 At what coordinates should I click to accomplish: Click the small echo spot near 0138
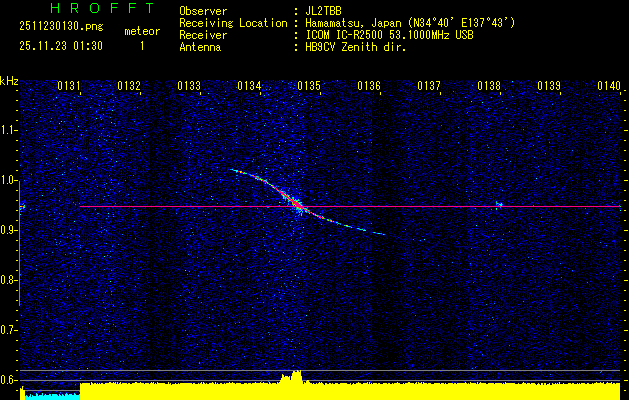coord(498,204)
